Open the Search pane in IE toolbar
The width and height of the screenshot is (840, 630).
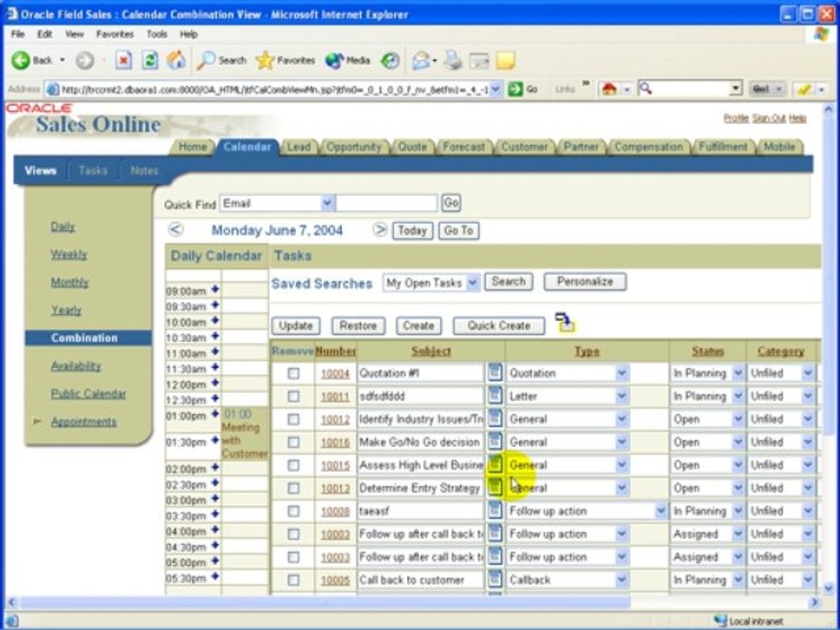coord(221,60)
